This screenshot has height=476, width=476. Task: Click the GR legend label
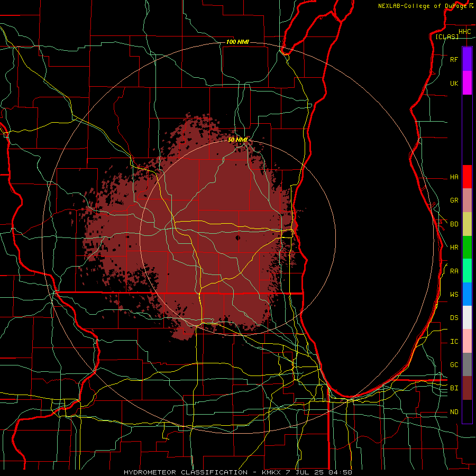454,200
